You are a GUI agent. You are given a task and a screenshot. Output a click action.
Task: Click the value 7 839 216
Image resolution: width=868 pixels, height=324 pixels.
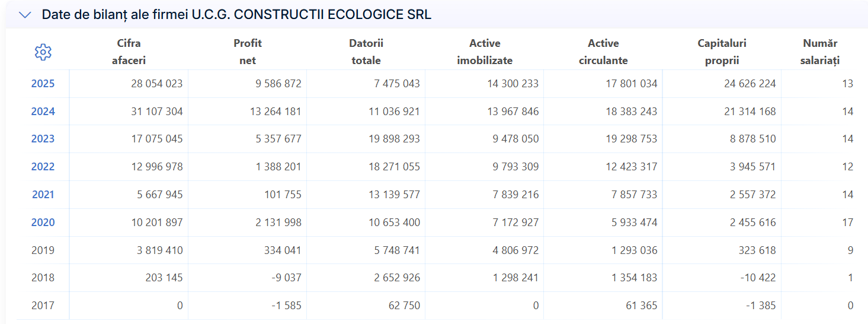[x=516, y=195]
